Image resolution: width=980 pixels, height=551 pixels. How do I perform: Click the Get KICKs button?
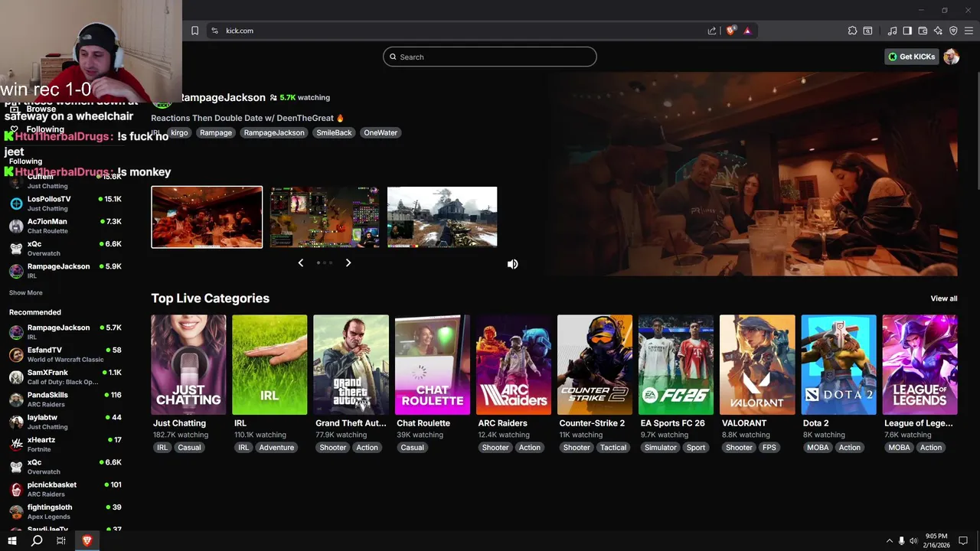(912, 57)
